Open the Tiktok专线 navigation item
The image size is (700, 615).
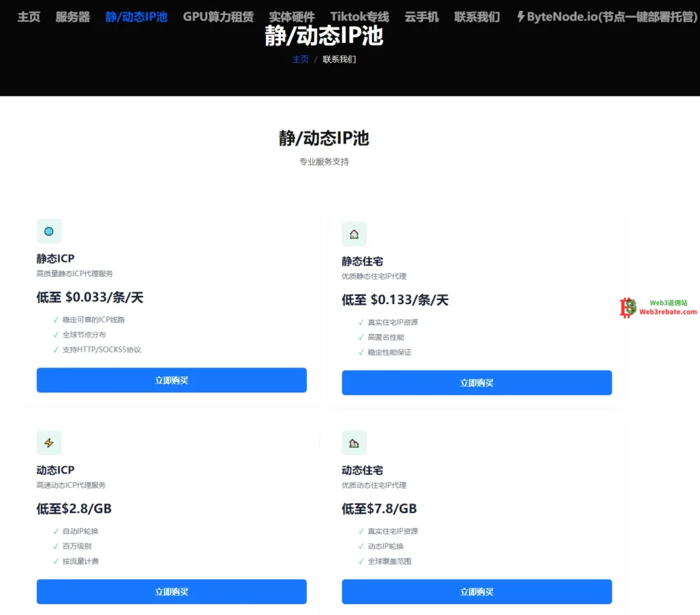[360, 16]
